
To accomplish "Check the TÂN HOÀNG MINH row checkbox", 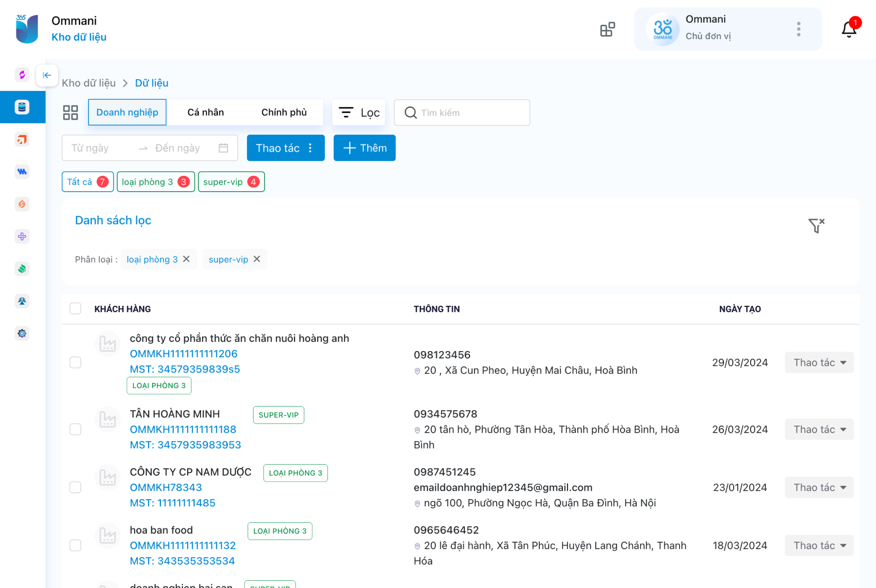I will pyautogui.click(x=76, y=429).
